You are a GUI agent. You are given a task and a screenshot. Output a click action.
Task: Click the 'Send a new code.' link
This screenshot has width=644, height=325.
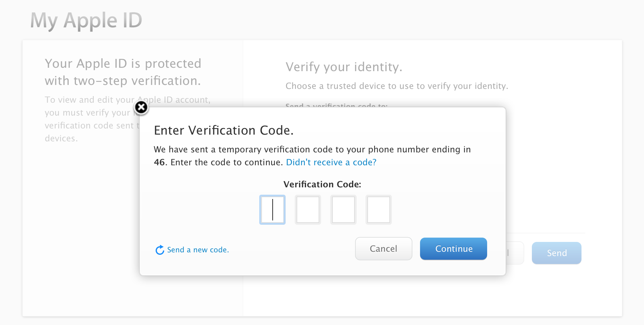pyautogui.click(x=198, y=250)
